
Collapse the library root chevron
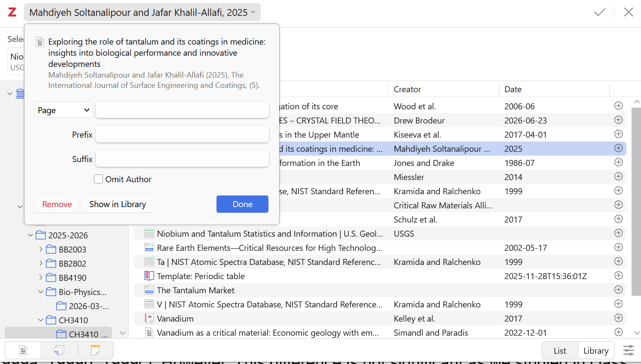pos(10,93)
